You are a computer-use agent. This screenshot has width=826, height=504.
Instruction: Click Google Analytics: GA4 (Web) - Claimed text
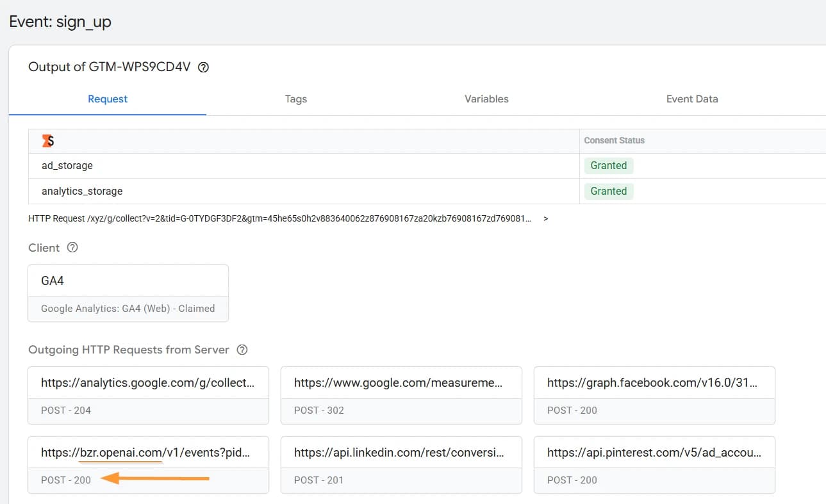point(128,309)
